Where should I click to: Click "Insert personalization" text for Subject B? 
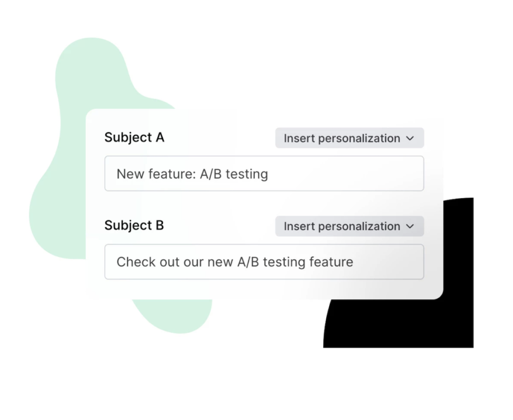pyautogui.click(x=342, y=226)
